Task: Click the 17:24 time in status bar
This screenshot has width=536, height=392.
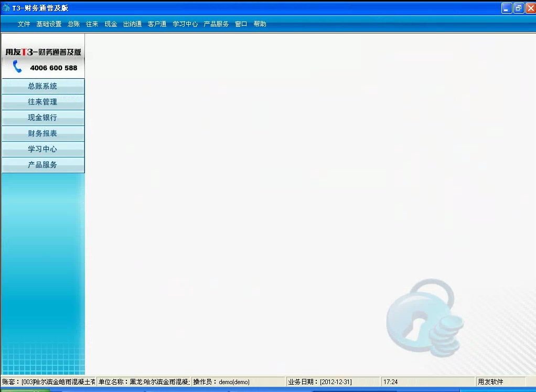Action: (x=428, y=382)
